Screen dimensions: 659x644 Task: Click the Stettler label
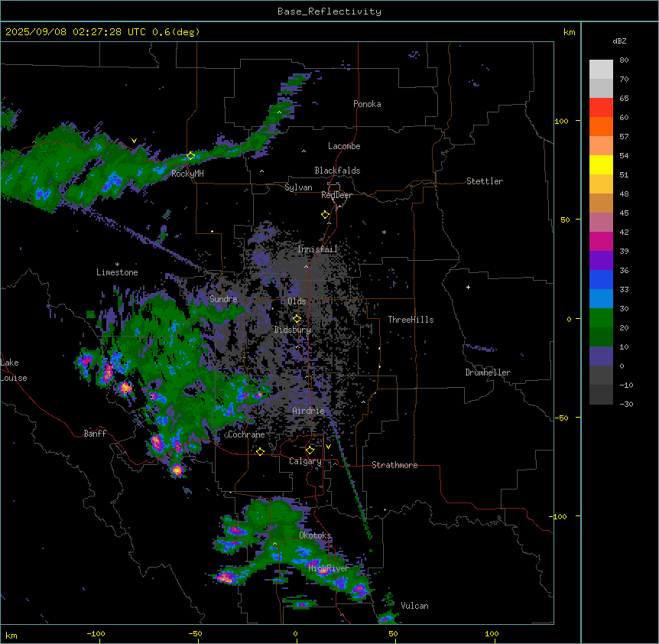click(485, 181)
